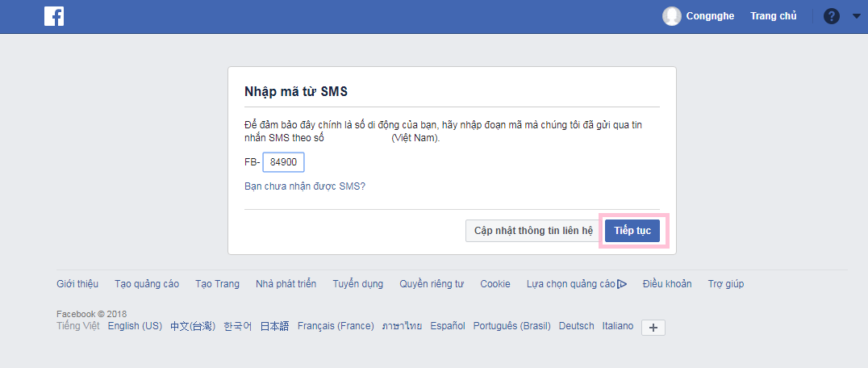This screenshot has height=368, width=868.
Task: Show more languages with plus button
Action: [x=653, y=328]
